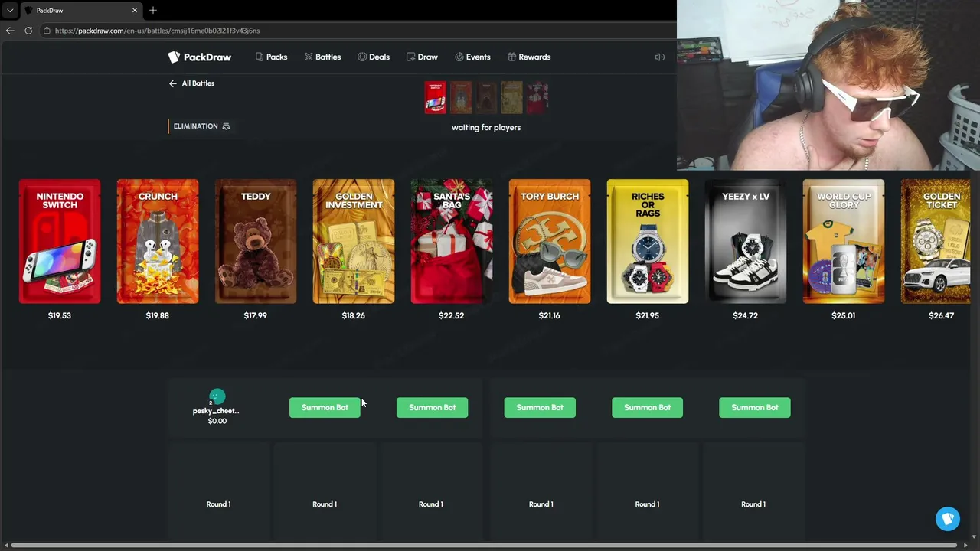
Task: Click the $19.88 price under Crunch
Action: [x=158, y=315]
